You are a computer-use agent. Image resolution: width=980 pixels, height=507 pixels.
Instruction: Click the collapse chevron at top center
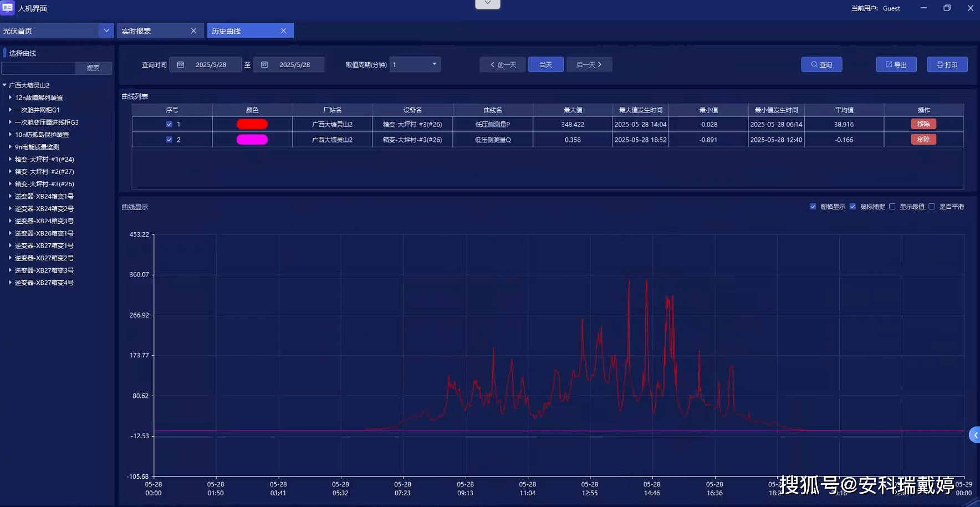tap(488, 4)
